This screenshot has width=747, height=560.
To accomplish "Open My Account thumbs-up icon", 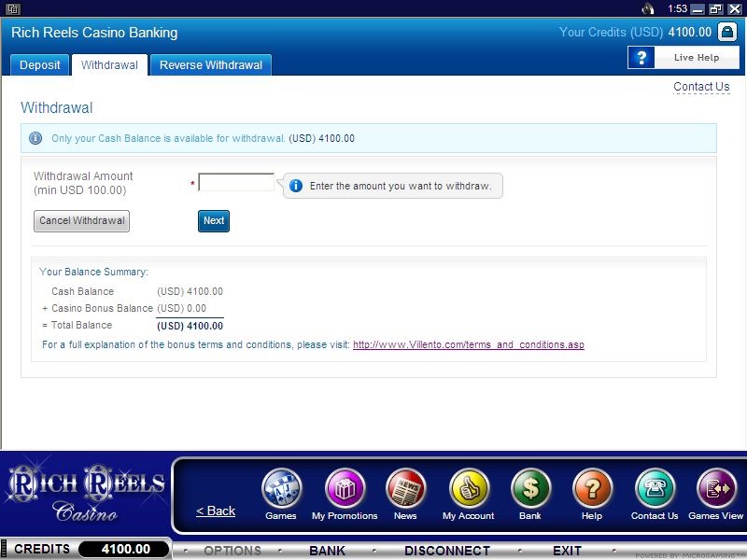I will click(x=469, y=488).
